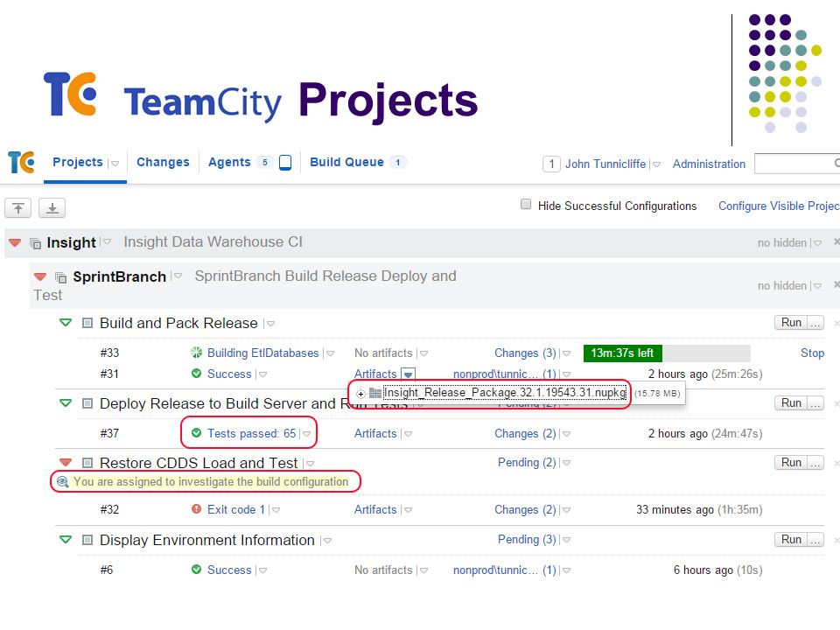Click Run button for Display Environment Information

pyautogui.click(x=791, y=540)
